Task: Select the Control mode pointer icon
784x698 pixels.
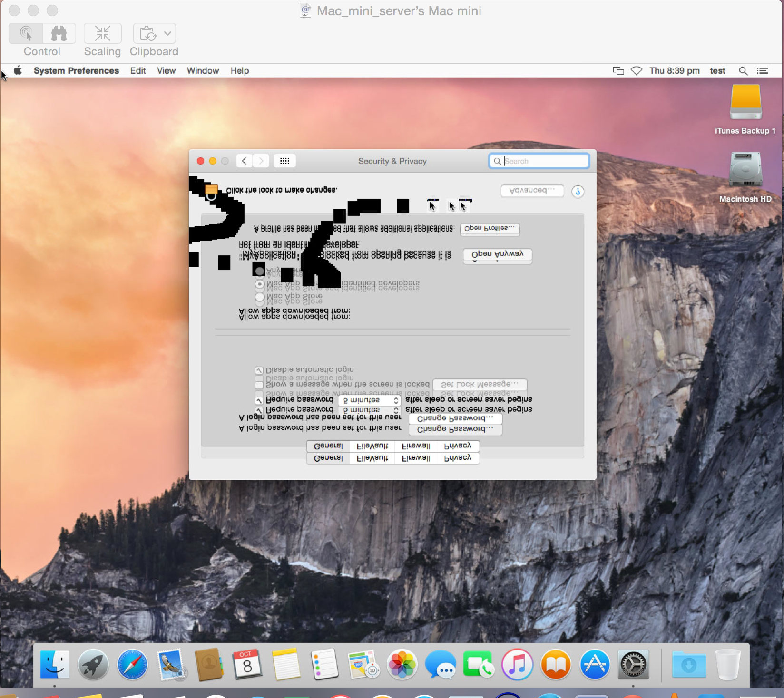Action: point(26,33)
